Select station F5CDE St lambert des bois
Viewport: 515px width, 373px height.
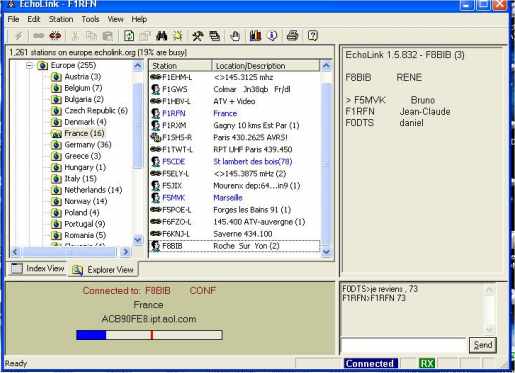coord(234,162)
